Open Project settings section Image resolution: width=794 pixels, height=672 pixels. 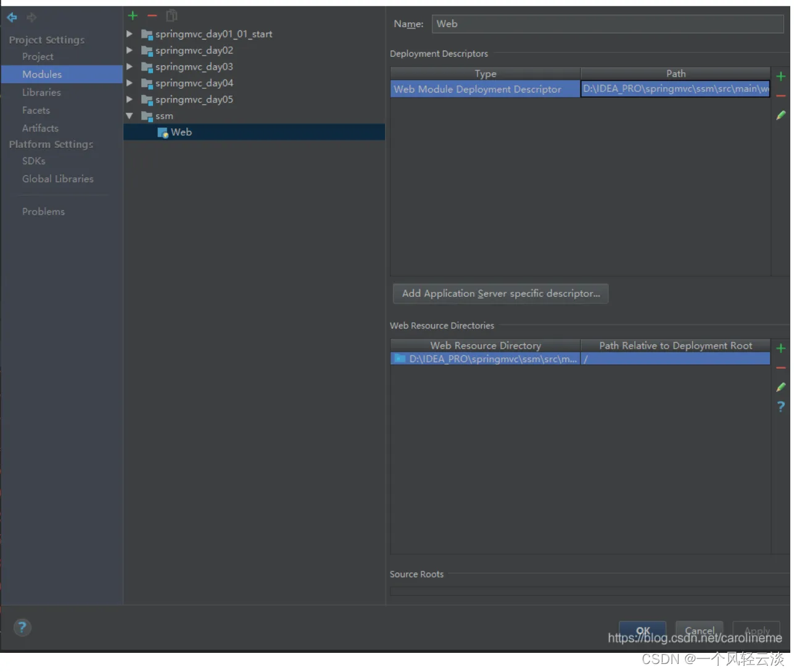38,57
